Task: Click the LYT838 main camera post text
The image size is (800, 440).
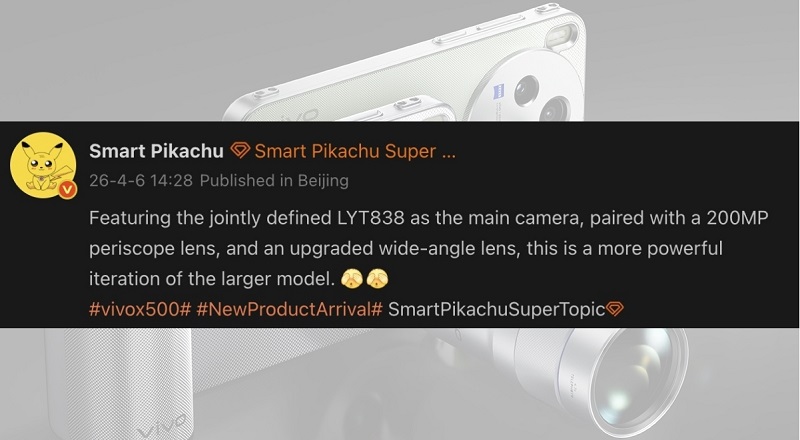Action: pyautogui.click(x=429, y=249)
